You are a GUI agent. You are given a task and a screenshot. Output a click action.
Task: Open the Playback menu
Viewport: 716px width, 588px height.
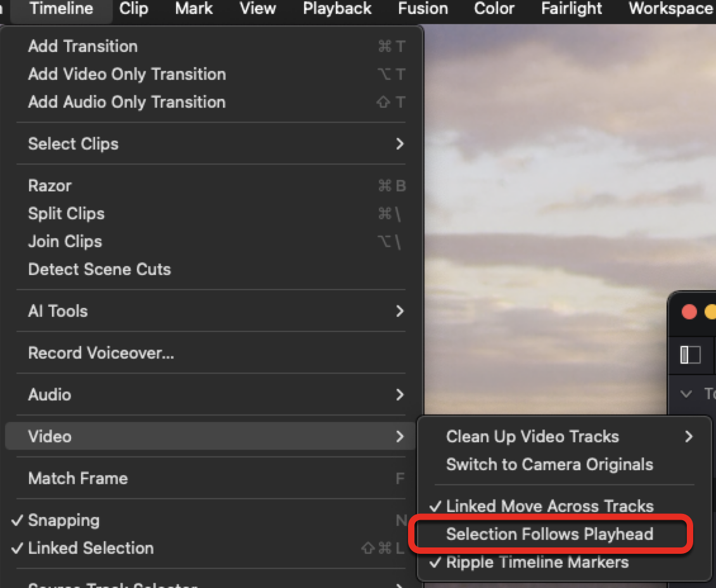point(338,9)
